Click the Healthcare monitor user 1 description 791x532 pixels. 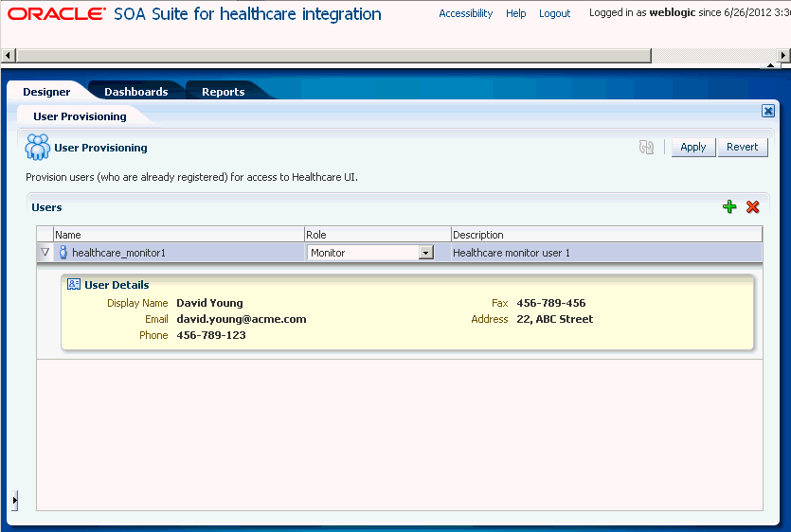[511, 253]
